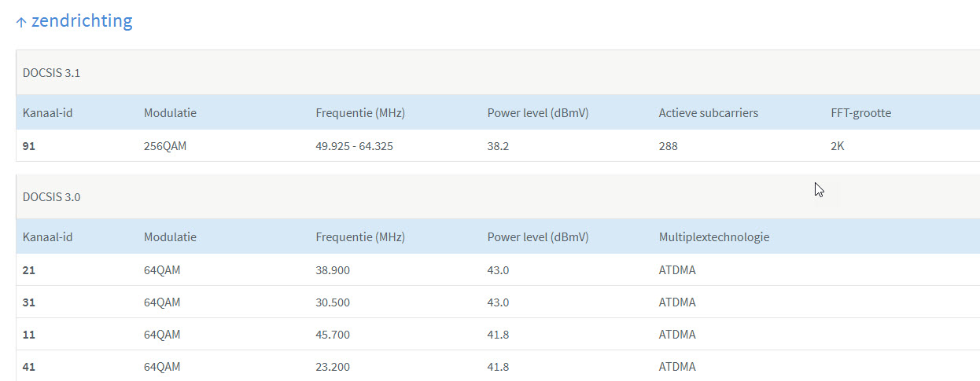The width and height of the screenshot is (980, 381).
Task: Click the 288 active subcarriers value
Action: click(x=668, y=146)
